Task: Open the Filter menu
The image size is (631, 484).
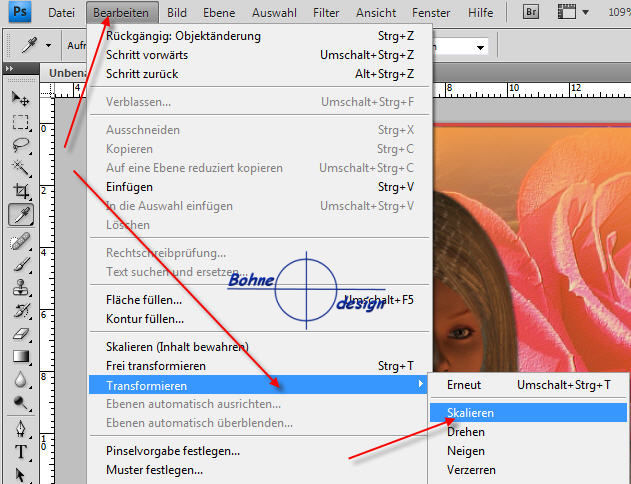Action: pos(325,13)
